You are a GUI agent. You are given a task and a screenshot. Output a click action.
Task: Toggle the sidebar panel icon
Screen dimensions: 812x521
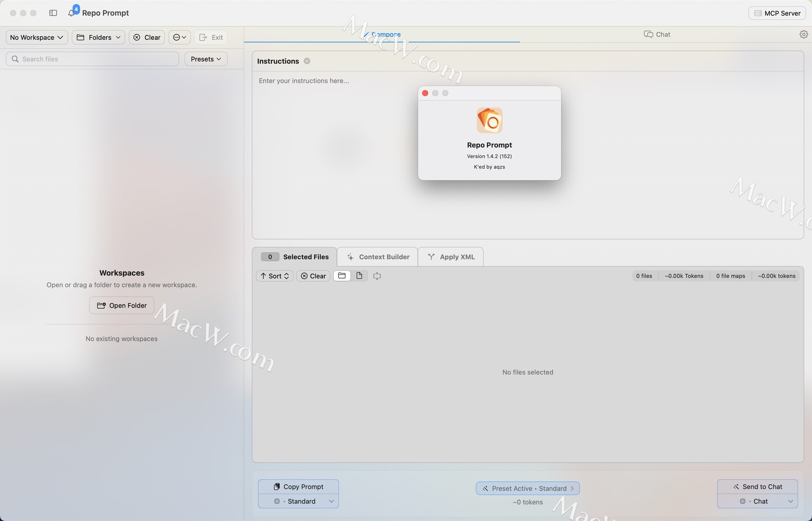(x=53, y=13)
